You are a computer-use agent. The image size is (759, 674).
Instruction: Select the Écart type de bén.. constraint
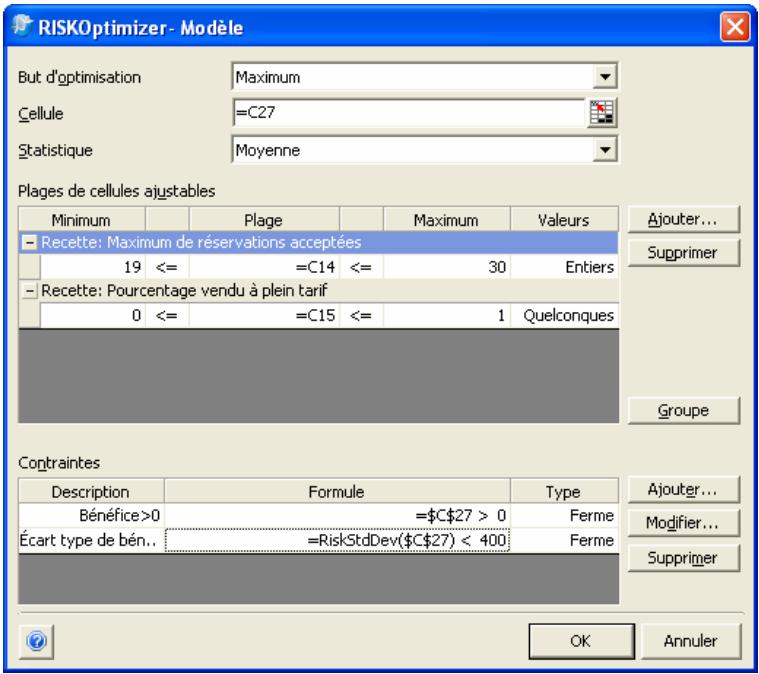coord(91,540)
